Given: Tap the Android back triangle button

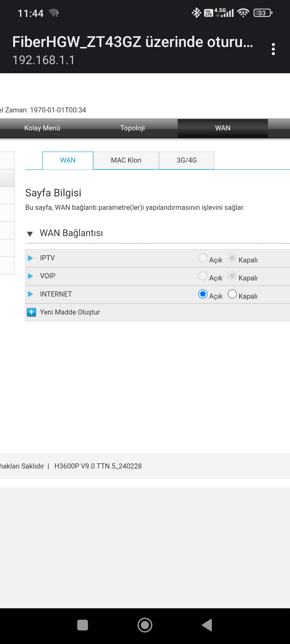Looking at the screenshot, I should (207, 625).
